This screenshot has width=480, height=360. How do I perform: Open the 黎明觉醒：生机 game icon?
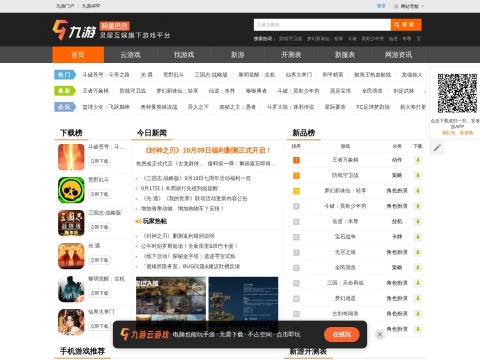tap(71, 289)
